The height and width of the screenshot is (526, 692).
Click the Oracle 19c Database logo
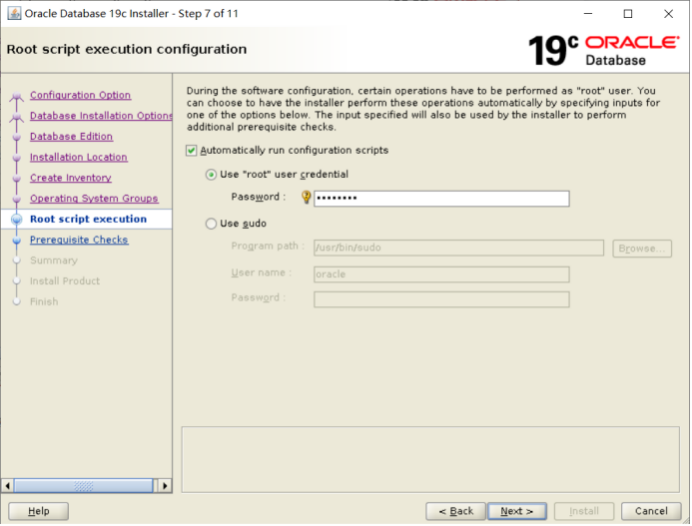603,51
